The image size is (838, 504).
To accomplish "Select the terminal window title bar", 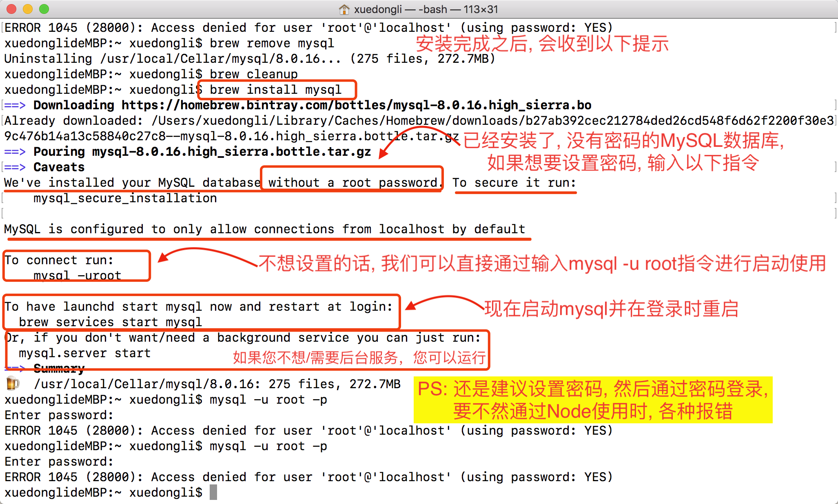I will click(x=419, y=9).
